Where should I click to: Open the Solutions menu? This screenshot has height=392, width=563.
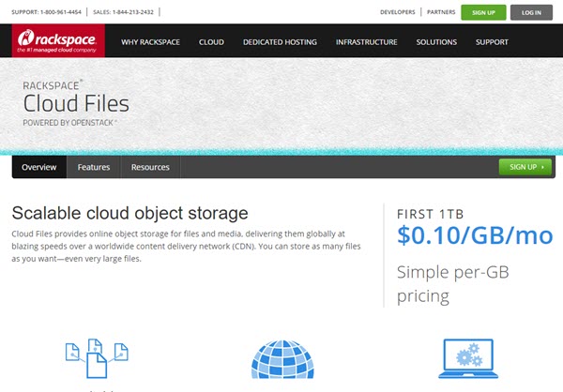click(x=436, y=42)
